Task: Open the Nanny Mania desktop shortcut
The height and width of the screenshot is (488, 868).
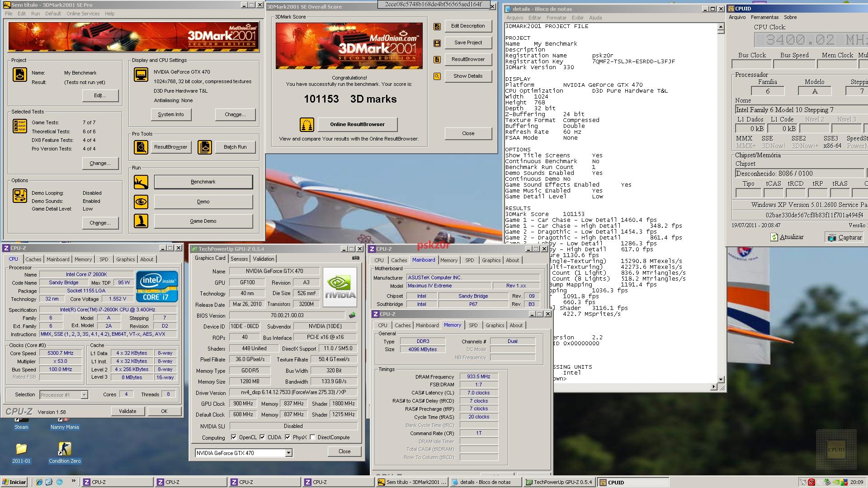Action: [x=65, y=424]
